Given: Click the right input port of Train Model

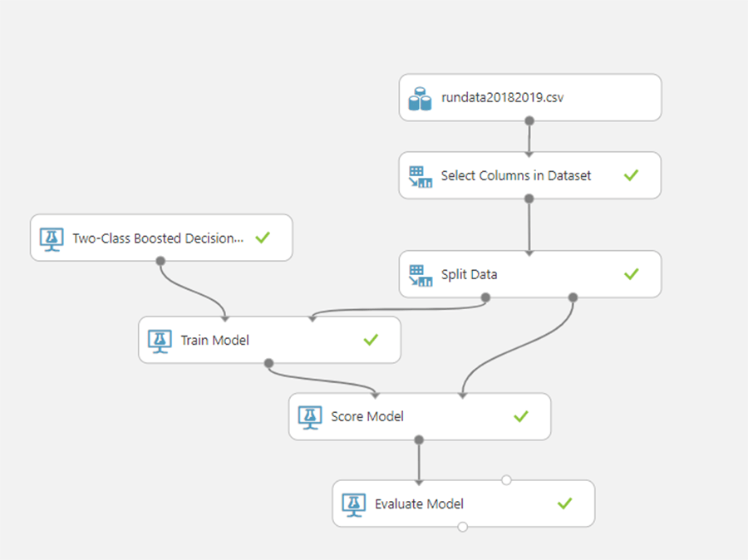Looking at the screenshot, I should (312, 319).
